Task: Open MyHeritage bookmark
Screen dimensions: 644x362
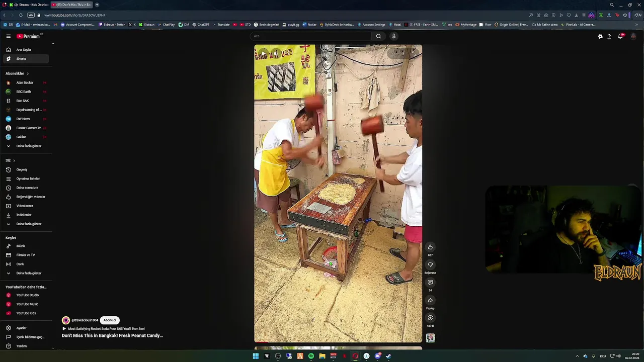Action: [466, 25]
